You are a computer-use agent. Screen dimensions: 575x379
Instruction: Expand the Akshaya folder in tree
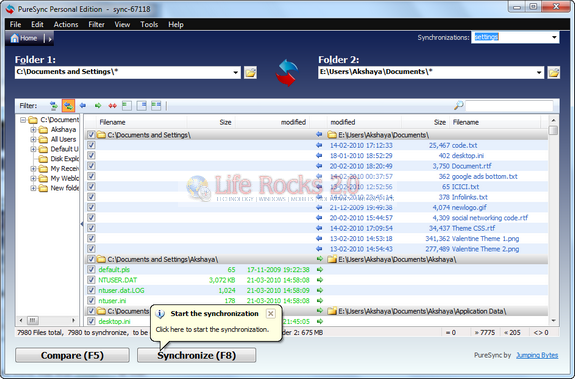click(x=33, y=130)
